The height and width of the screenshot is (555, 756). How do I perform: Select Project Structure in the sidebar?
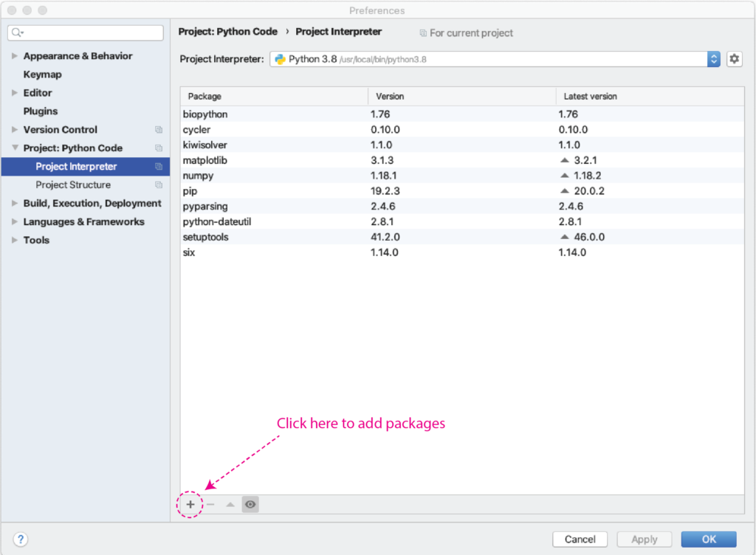click(73, 185)
